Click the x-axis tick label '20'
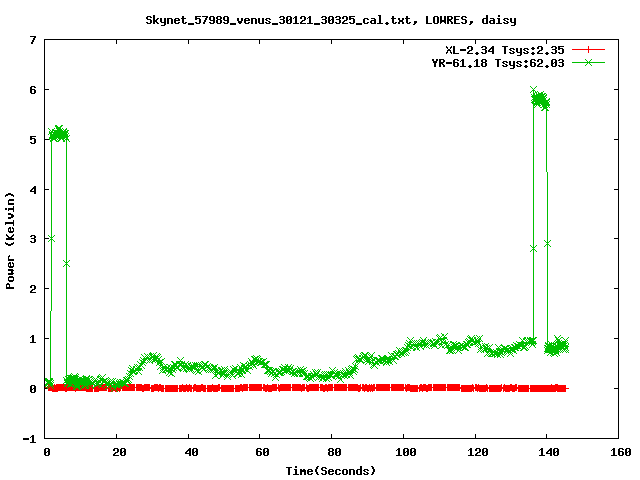Viewport: 640px width, 480px height. (119, 452)
